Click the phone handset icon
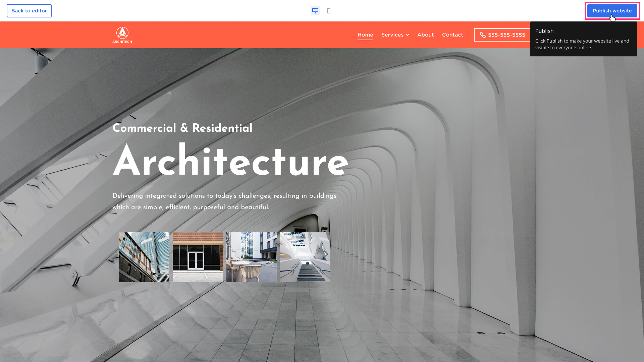The image size is (644, 362). coord(483,35)
